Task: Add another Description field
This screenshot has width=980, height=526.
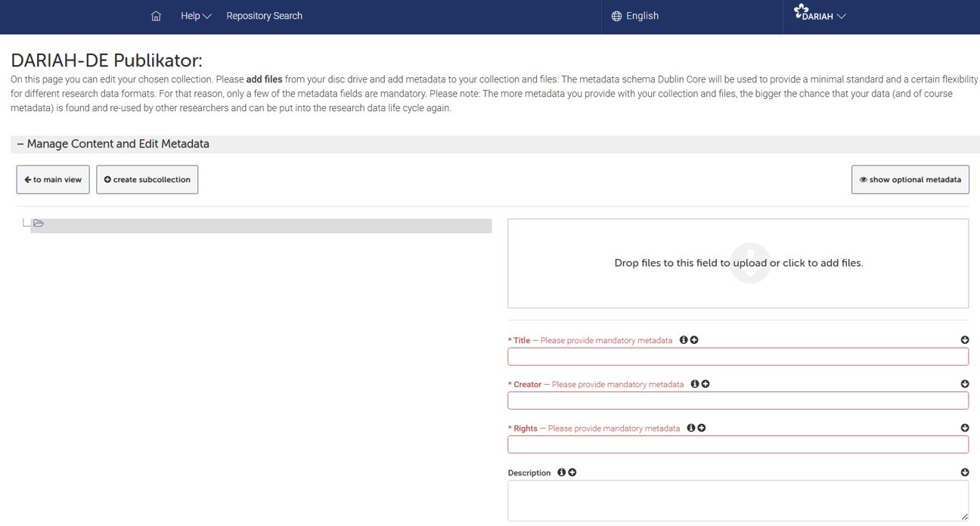Action: 572,472
